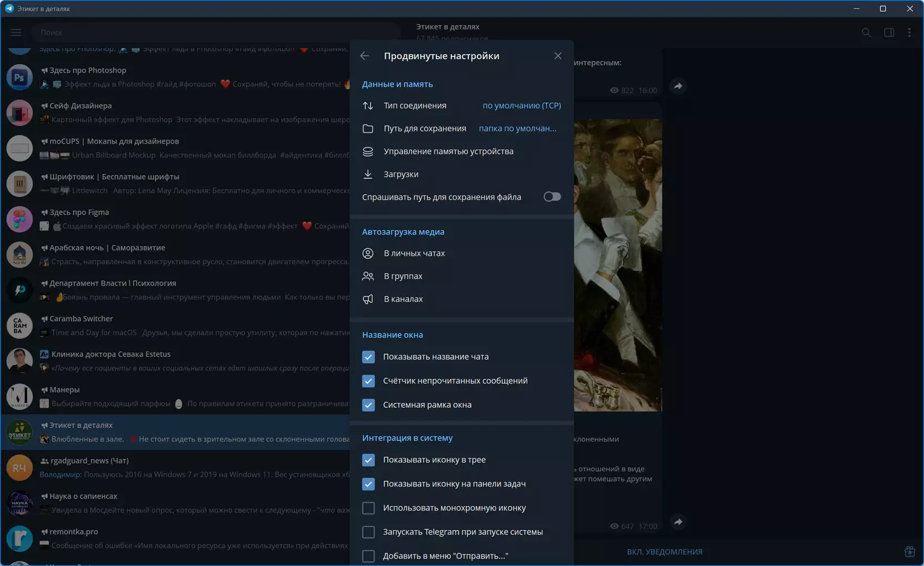Click the storage management stack icon
The width and height of the screenshot is (924, 566).
tap(368, 151)
